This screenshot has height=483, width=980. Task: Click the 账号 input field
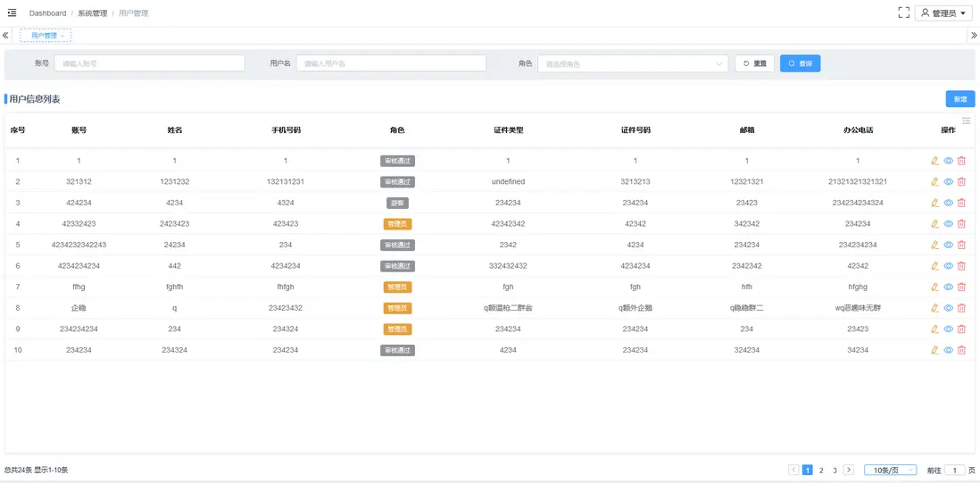(149, 63)
